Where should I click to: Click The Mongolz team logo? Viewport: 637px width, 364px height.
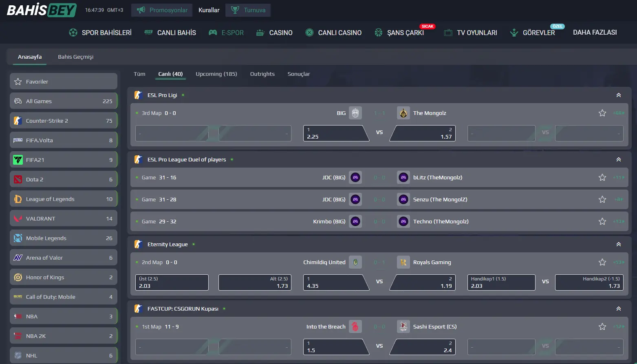(403, 113)
